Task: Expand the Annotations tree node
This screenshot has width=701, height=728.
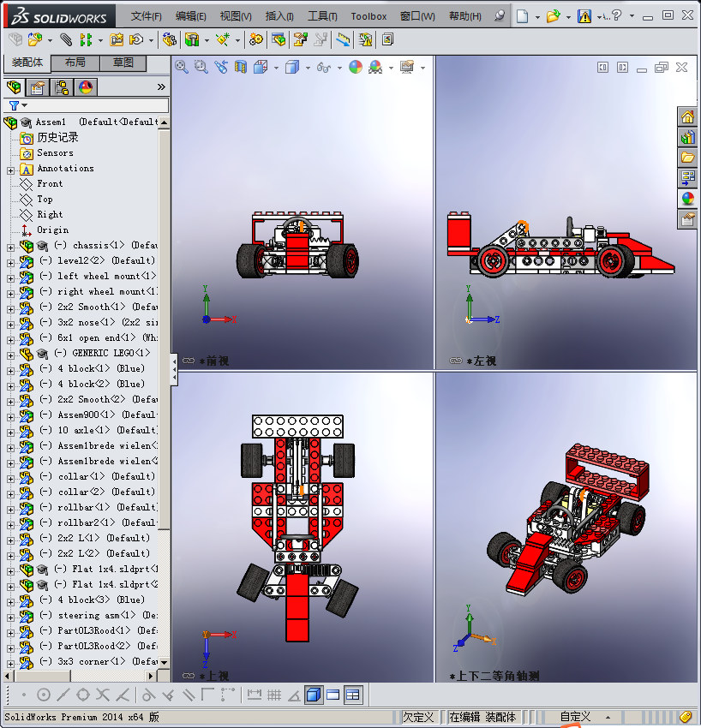Action: coord(10,170)
